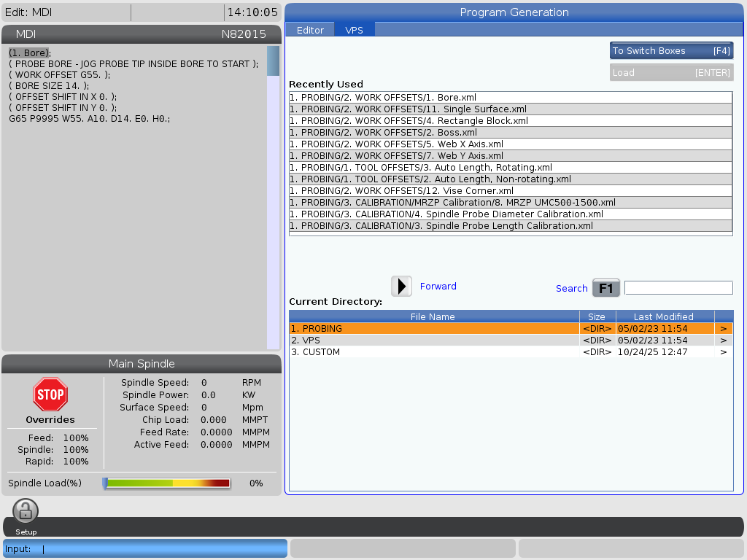Select recent item 7. Web Y Axis.xml
The width and height of the screenshot is (747, 560).
pyautogui.click(x=511, y=156)
